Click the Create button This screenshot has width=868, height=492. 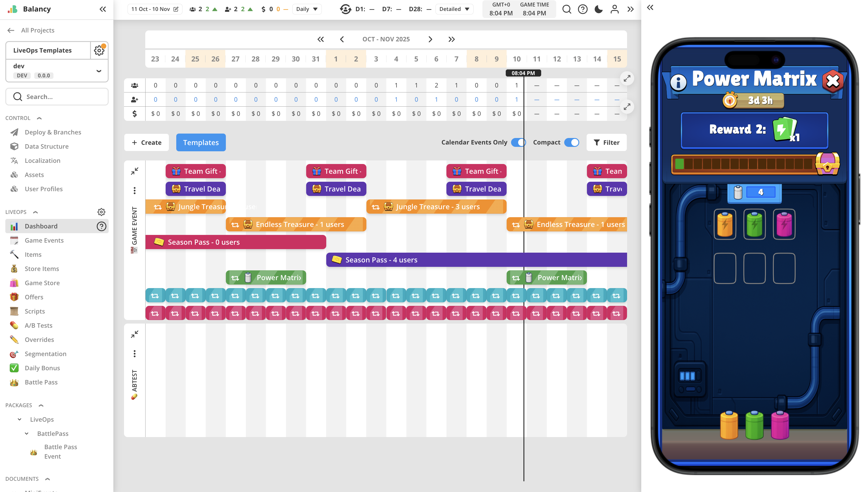[146, 143]
